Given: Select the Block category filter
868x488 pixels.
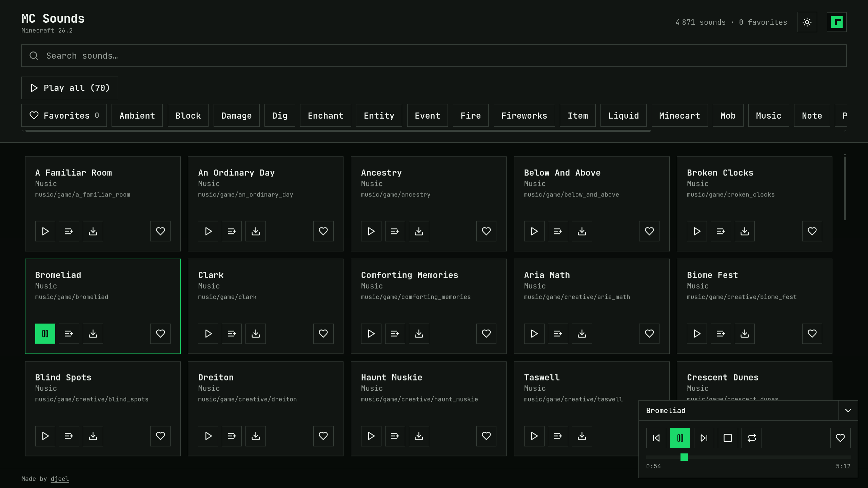Looking at the screenshot, I should tap(188, 116).
